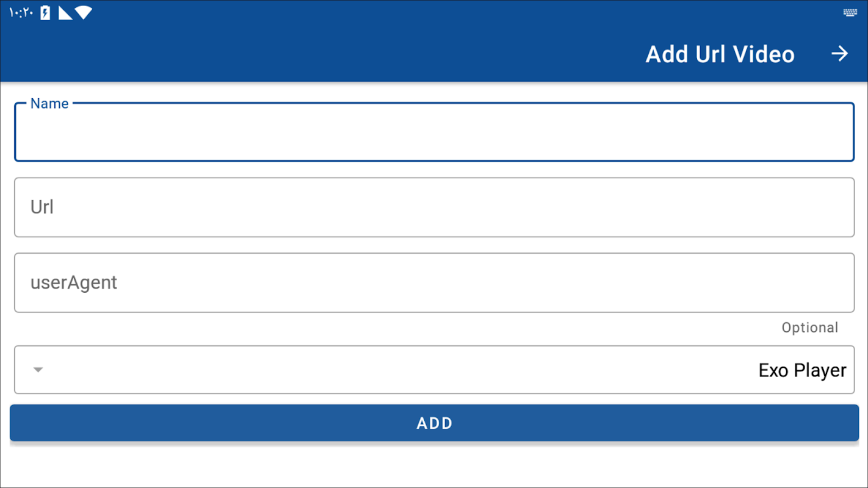Click the Add Url Video title

tap(720, 54)
